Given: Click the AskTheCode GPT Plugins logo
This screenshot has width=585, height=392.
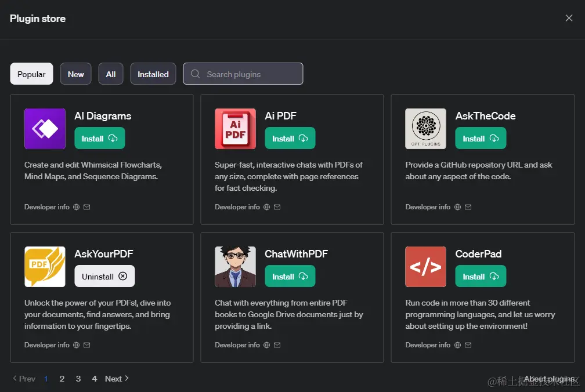Looking at the screenshot, I should click(x=426, y=129).
